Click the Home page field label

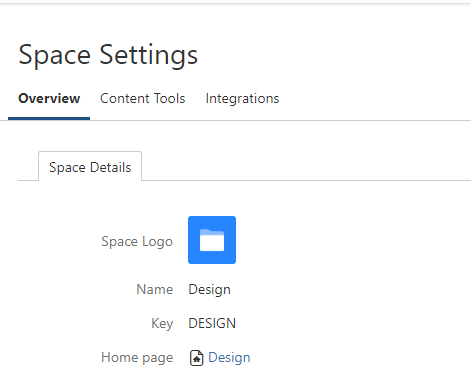(137, 358)
